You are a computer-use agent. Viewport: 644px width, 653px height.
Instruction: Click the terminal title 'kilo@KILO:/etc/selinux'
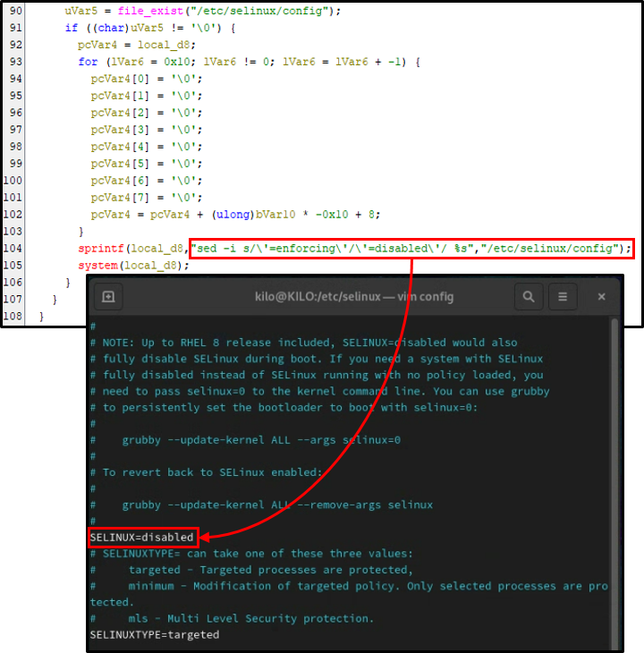pos(318,296)
